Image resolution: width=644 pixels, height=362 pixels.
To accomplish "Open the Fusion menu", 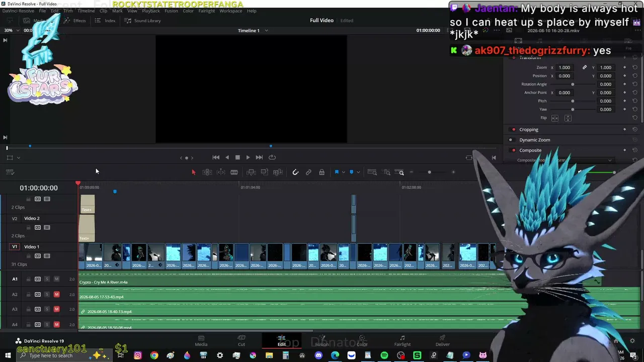I will pos(171,11).
